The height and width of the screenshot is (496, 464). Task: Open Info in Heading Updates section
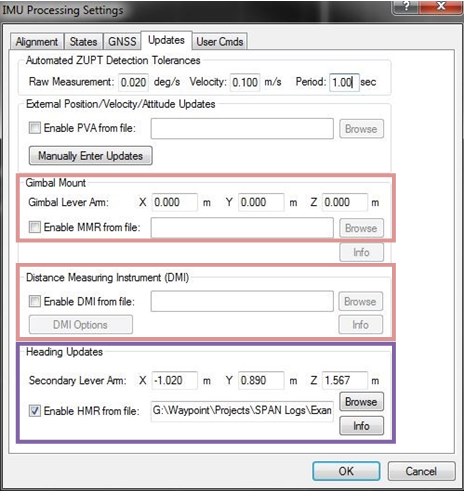(x=361, y=426)
